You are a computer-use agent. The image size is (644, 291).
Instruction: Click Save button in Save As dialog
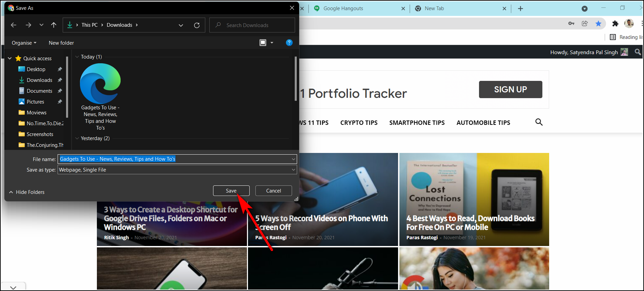pyautogui.click(x=231, y=191)
